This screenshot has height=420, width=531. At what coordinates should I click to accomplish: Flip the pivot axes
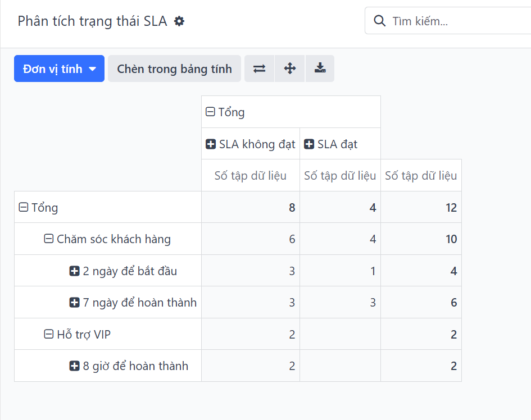pos(260,69)
